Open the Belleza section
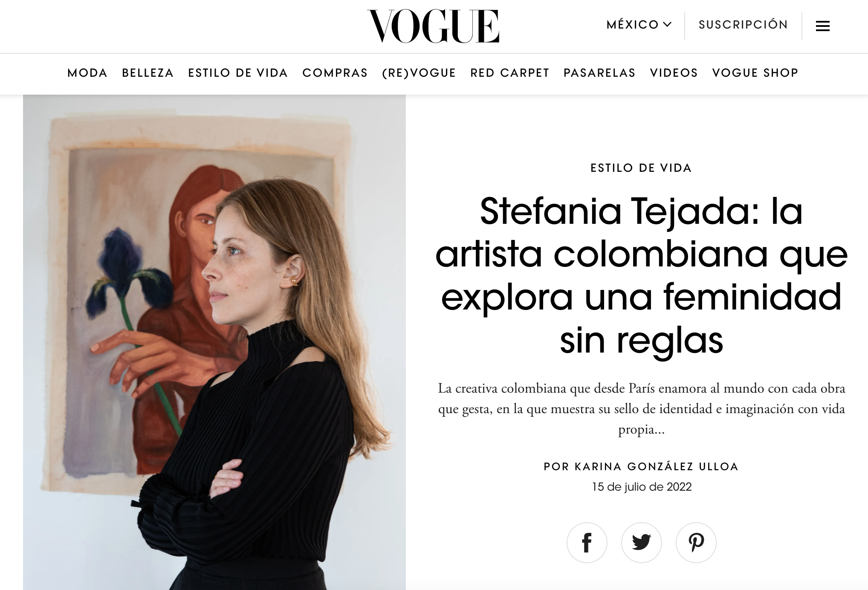Image resolution: width=868 pixels, height=590 pixels. [148, 73]
